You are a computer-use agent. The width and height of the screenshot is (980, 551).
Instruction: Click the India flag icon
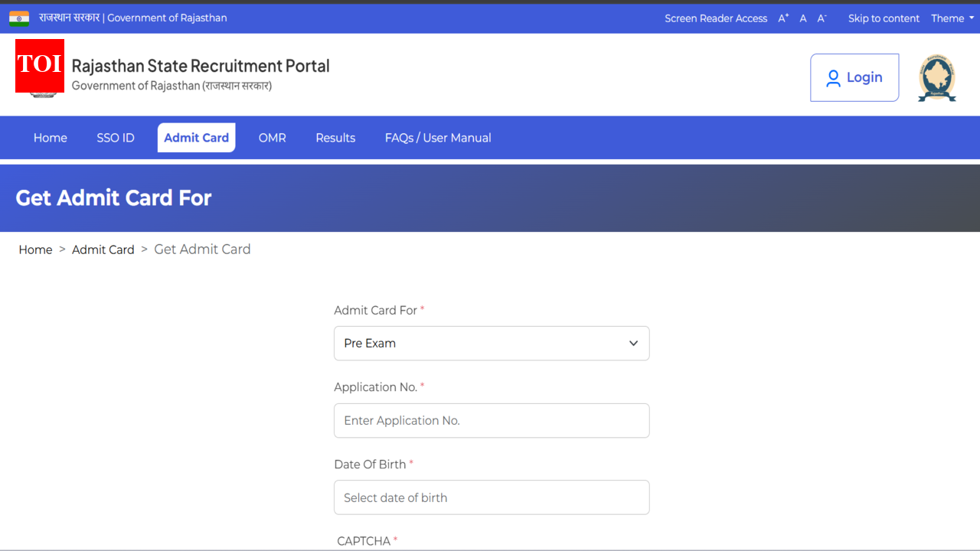click(19, 18)
